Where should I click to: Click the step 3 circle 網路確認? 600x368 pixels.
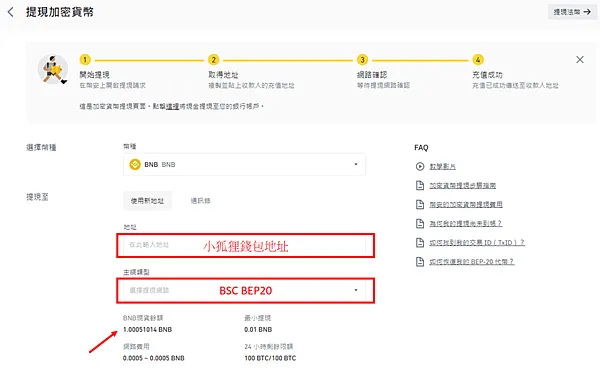(362, 60)
